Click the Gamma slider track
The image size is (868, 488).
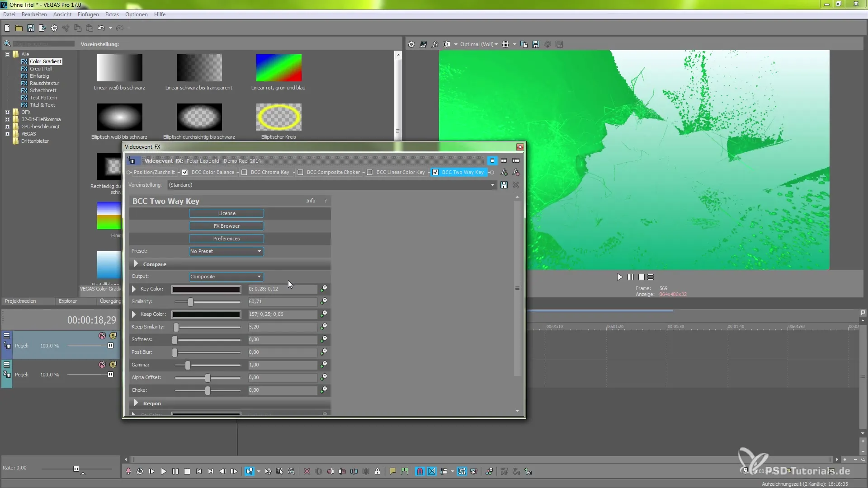click(x=208, y=365)
